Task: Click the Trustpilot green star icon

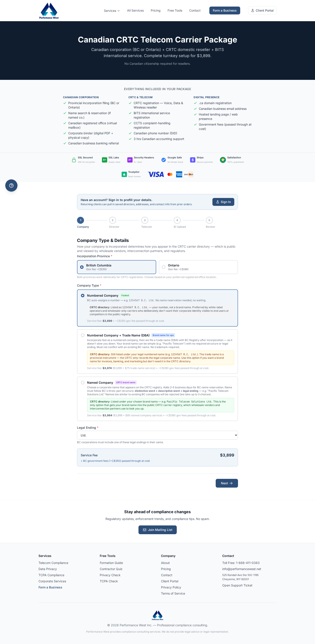Action: pos(124,174)
